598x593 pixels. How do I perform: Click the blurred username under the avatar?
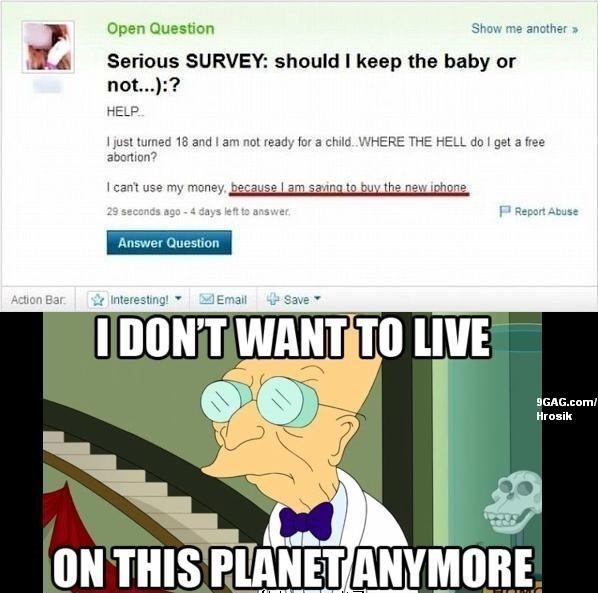[47, 87]
